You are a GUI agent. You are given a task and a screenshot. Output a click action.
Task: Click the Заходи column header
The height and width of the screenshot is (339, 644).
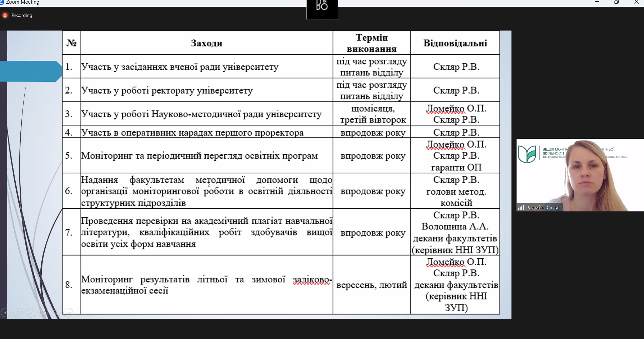207,43
